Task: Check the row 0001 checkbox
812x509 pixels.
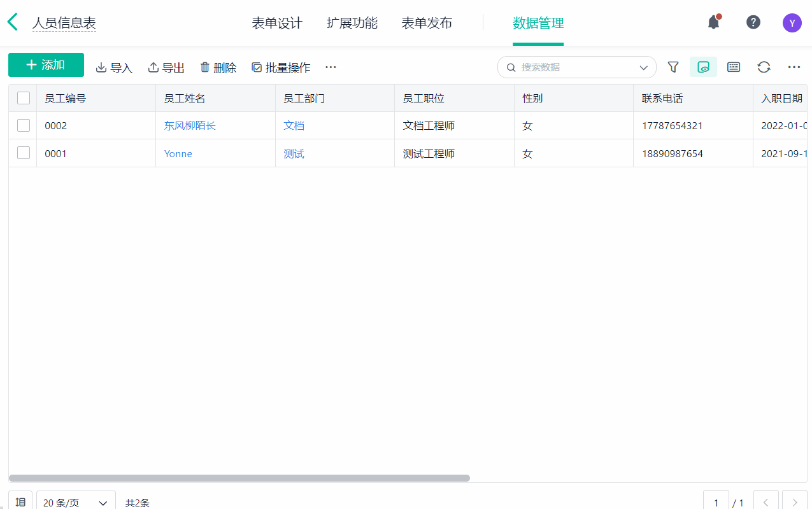Action: pyautogui.click(x=24, y=153)
